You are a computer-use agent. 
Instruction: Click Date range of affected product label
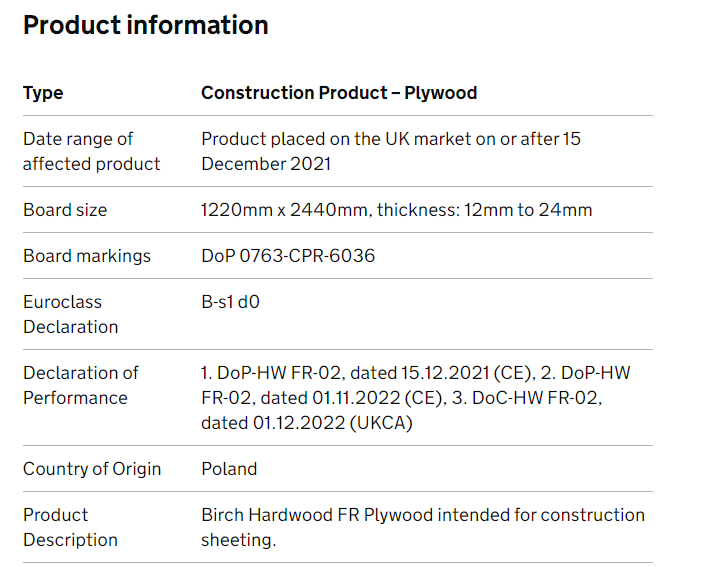tap(91, 151)
